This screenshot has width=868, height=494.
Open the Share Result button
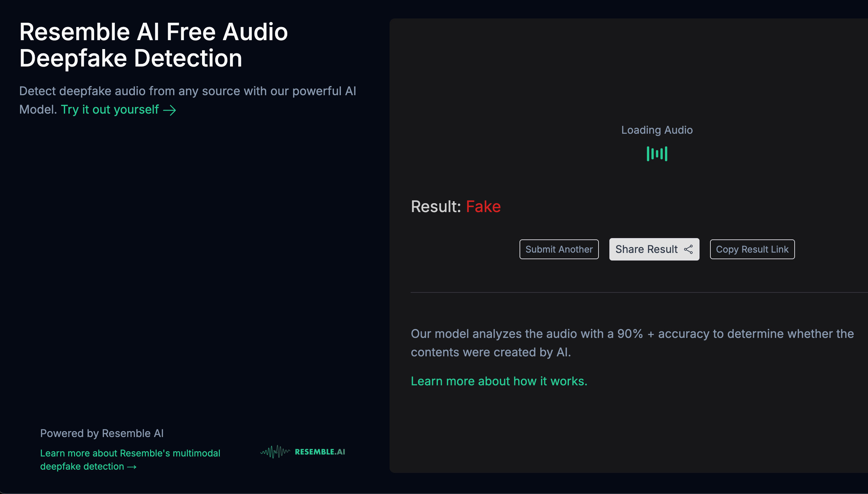tap(654, 249)
